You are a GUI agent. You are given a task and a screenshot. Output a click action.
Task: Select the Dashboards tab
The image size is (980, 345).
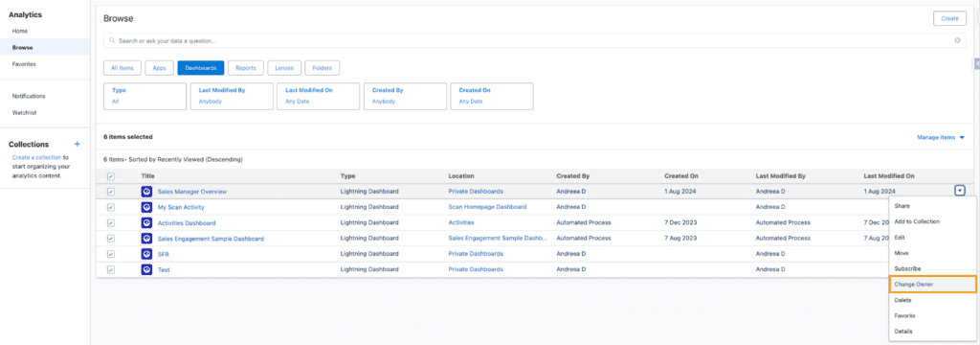pos(201,68)
